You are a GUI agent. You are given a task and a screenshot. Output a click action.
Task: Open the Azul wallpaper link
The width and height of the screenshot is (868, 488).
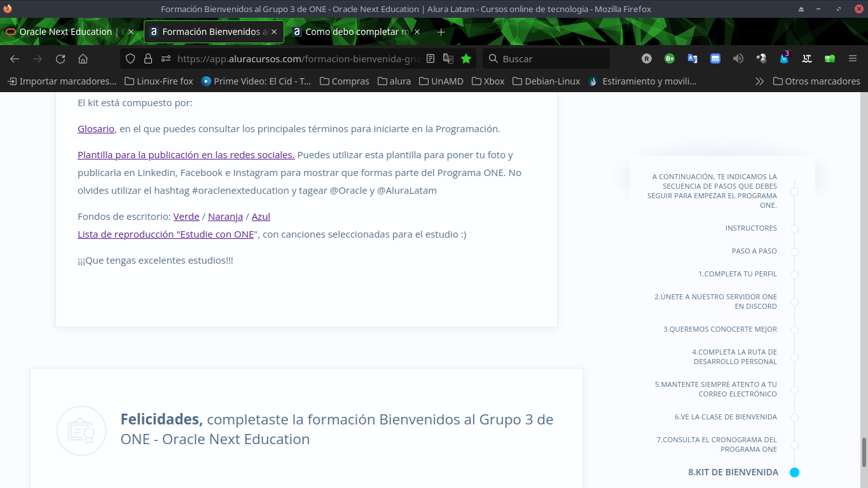coord(261,217)
